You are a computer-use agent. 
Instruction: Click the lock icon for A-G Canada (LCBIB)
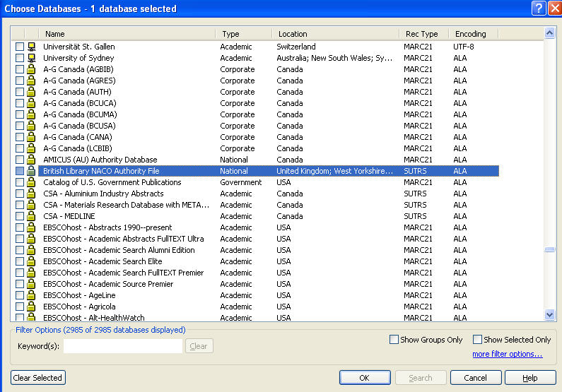[32, 148]
